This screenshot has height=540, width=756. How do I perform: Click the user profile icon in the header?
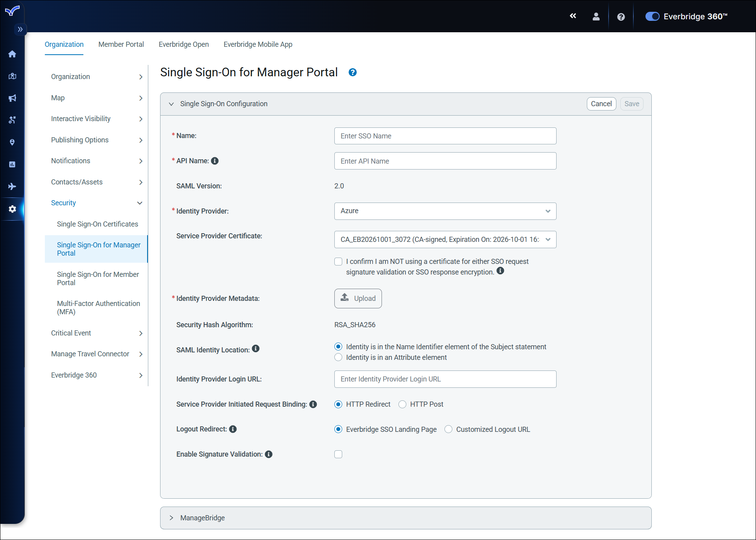click(596, 17)
